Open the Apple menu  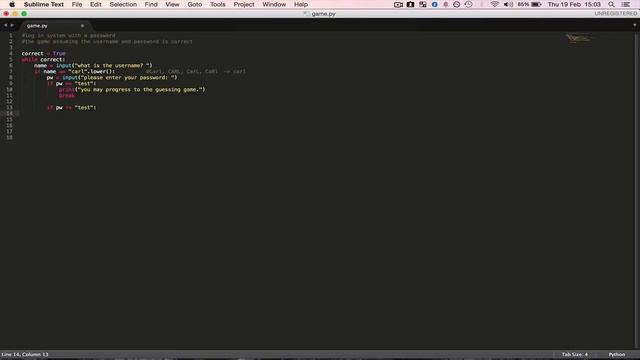[x=12, y=4]
